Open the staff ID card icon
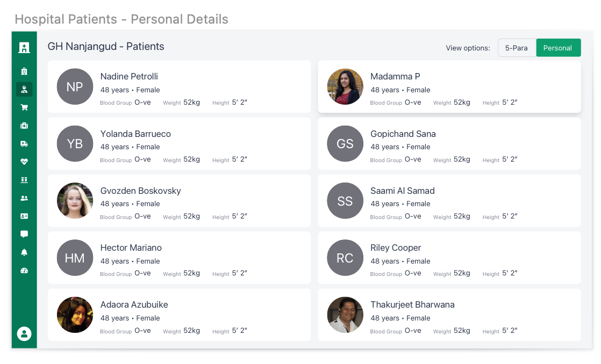 tap(24, 216)
